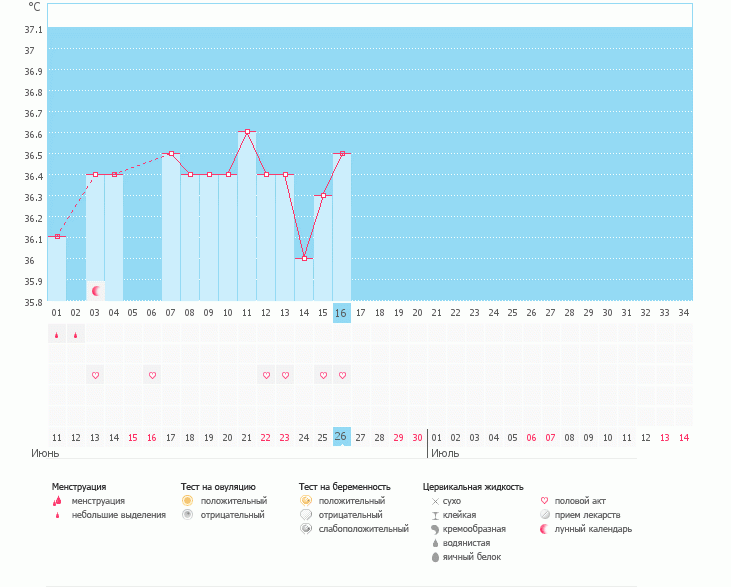Click the 'яичный белок' cervical fluid legend icon
The image size is (731, 587).
pos(435,557)
